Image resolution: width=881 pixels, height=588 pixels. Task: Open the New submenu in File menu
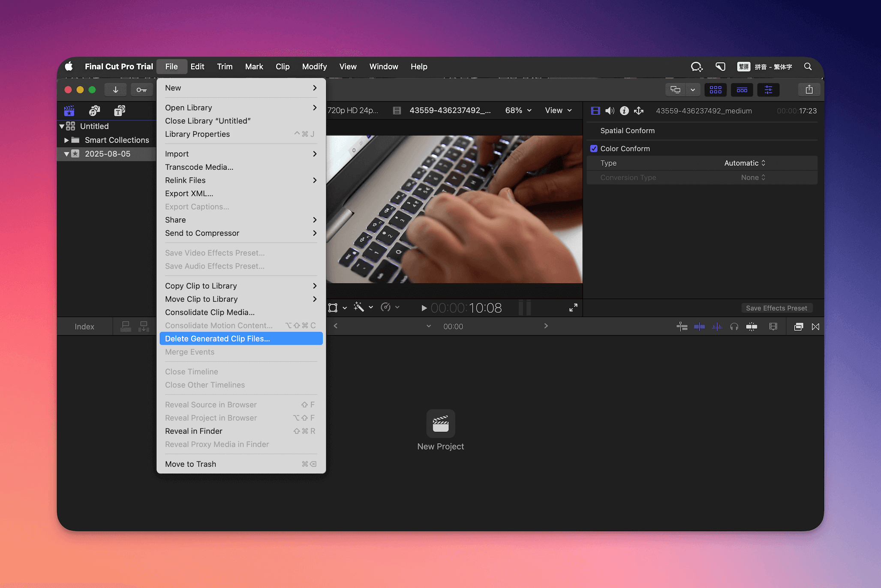241,88
